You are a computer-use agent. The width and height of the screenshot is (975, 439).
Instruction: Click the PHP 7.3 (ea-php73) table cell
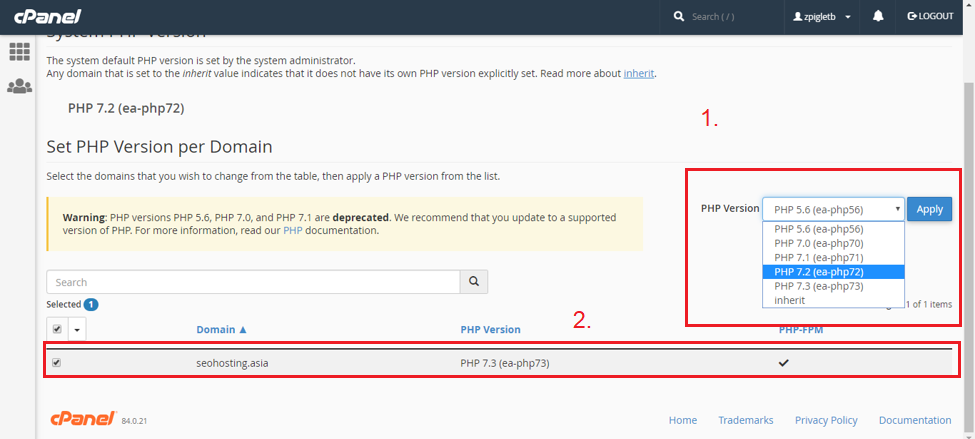pos(504,363)
